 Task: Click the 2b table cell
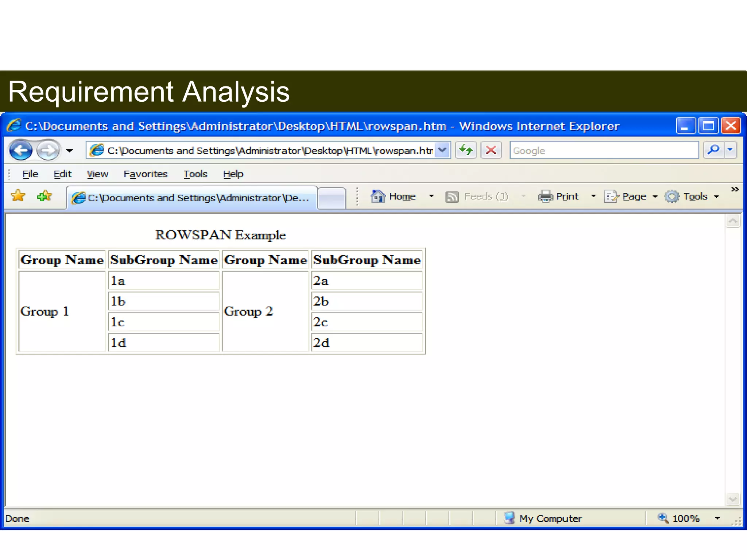point(367,301)
